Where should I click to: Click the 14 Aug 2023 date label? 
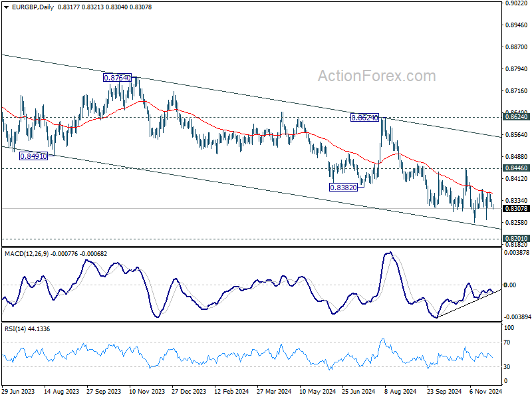(61, 391)
